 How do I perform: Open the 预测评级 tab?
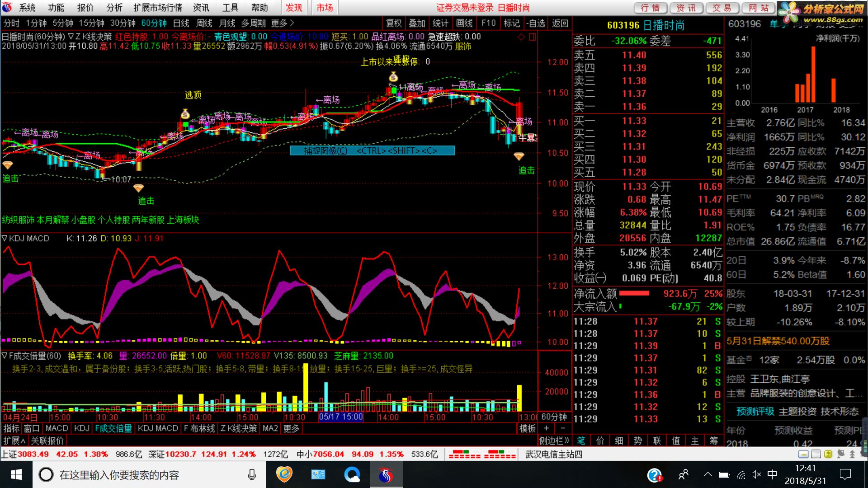point(755,411)
